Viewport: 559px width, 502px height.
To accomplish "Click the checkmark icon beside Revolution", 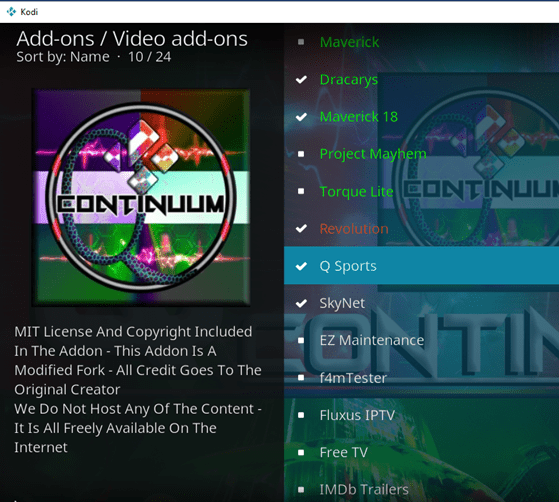I will 301,228.
